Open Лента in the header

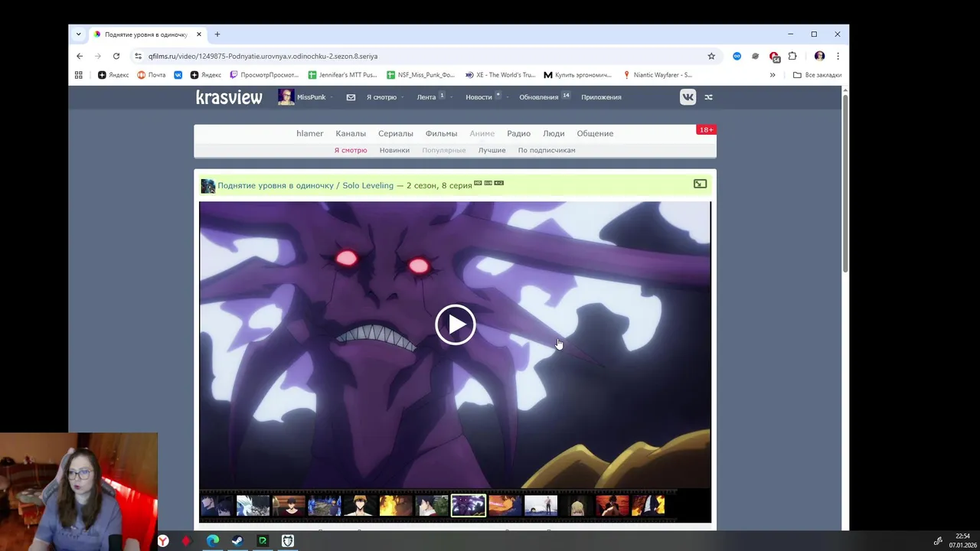[x=426, y=97]
